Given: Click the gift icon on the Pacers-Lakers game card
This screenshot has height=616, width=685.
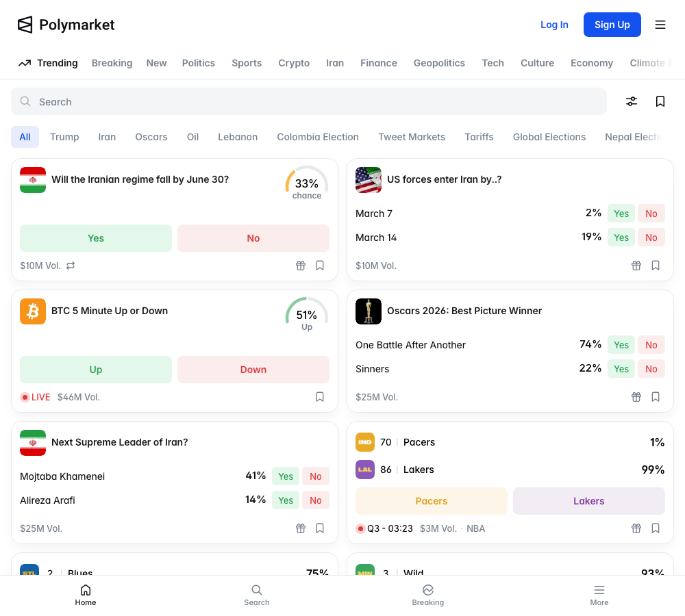Looking at the screenshot, I should click(636, 528).
